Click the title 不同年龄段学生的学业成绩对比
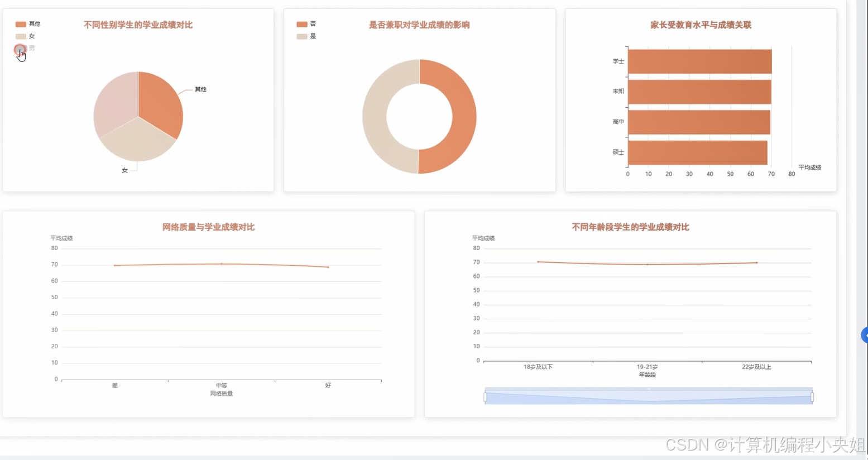This screenshot has height=460, width=868. [630, 227]
